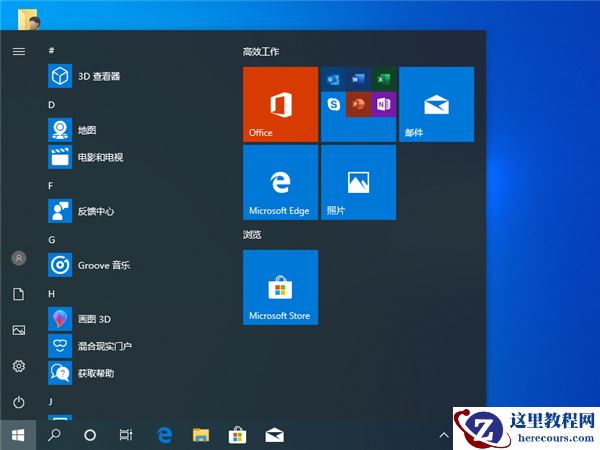Launch Edge from the taskbar

[164, 435]
